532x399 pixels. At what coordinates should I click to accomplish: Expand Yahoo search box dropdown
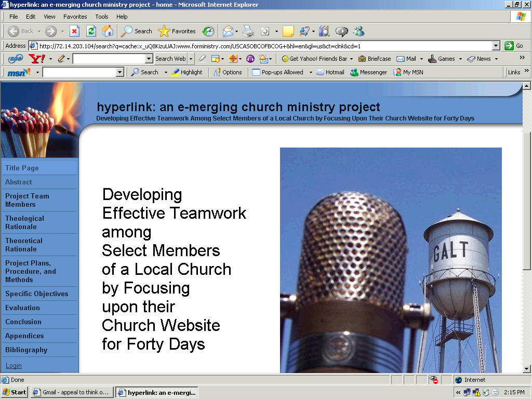pyautogui.click(x=149, y=59)
